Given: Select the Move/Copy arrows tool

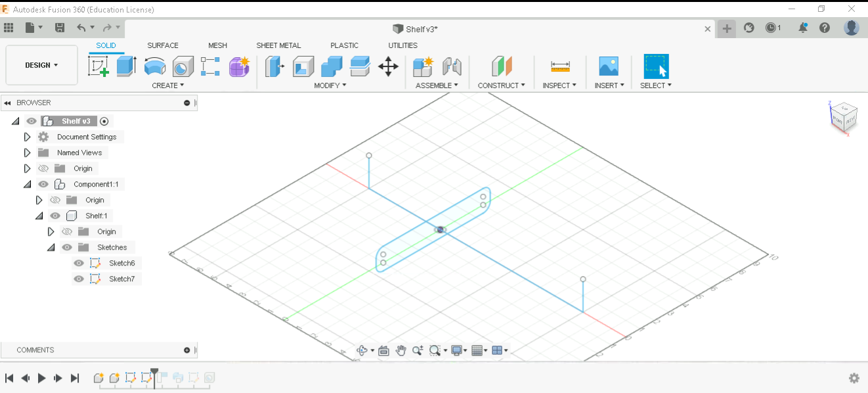Looking at the screenshot, I should click(x=388, y=66).
